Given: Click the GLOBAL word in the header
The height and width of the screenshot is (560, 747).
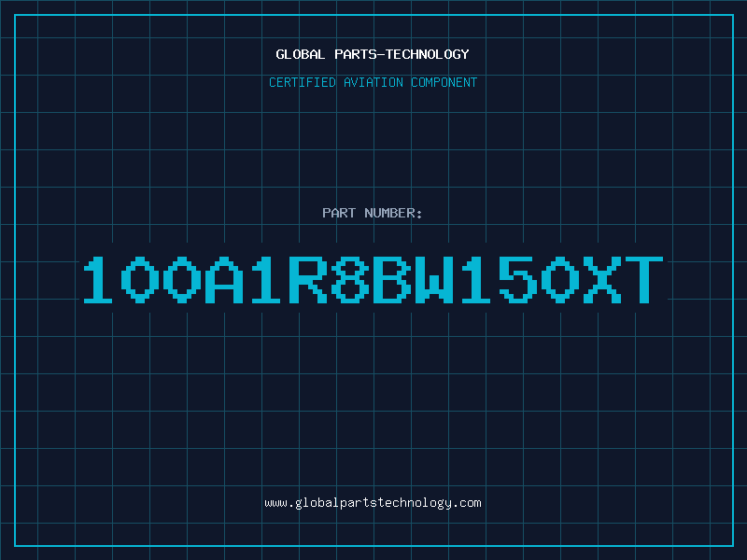Looking at the screenshot, I should point(300,54).
